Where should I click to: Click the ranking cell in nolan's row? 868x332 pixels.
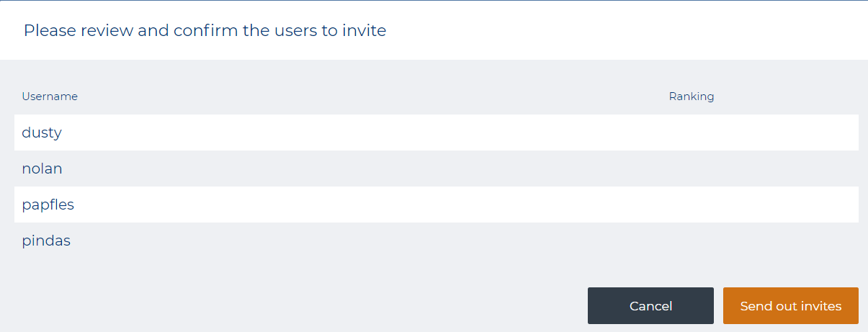point(691,169)
